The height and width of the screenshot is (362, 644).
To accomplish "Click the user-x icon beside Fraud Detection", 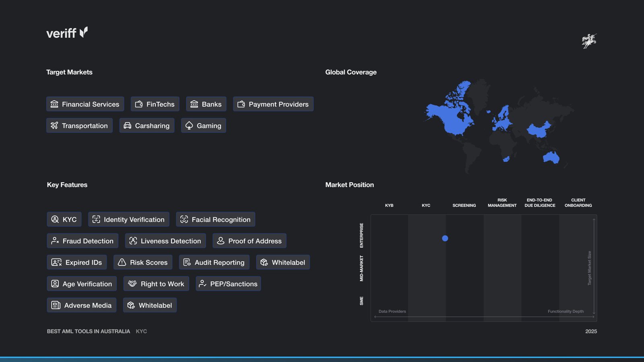I will [55, 241].
